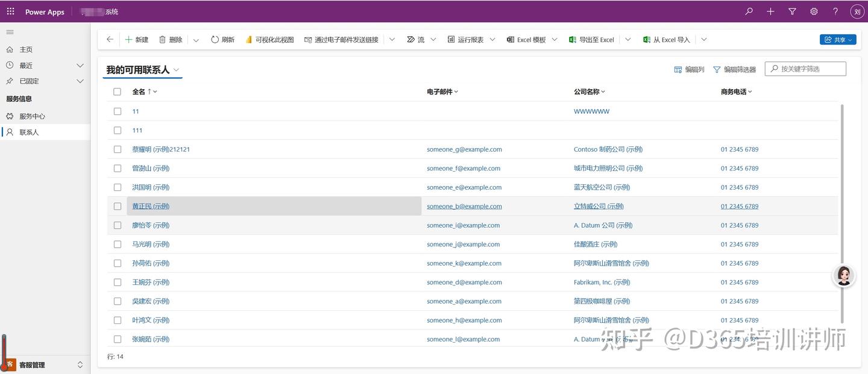The width and height of the screenshot is (868, 374).
Task: Check the row for 蔡耀明 (示例)212121
Action: pyautogui.click(x=117, y=149)
